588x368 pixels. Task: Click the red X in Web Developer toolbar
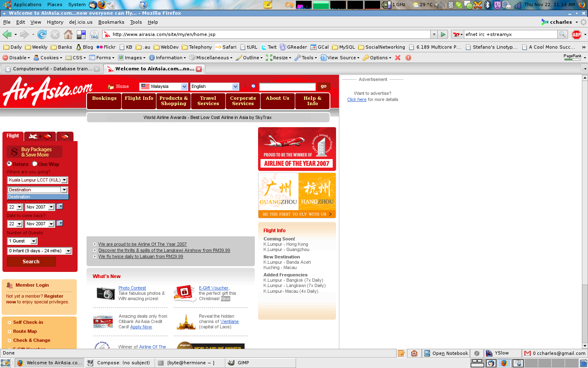pyautogui.click(x=398, y=58)
